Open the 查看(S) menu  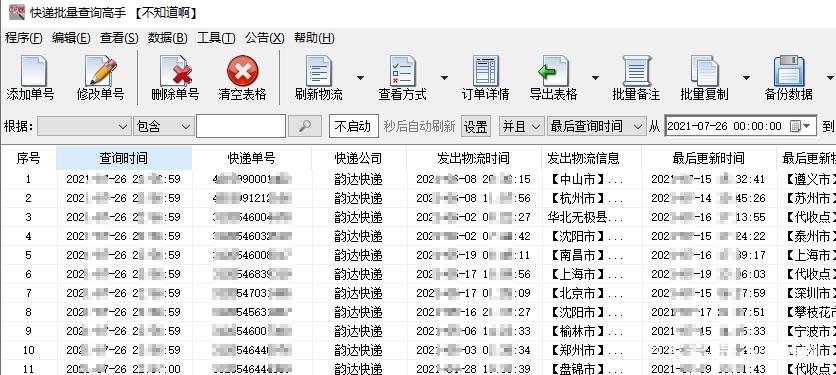click(119, 38)
